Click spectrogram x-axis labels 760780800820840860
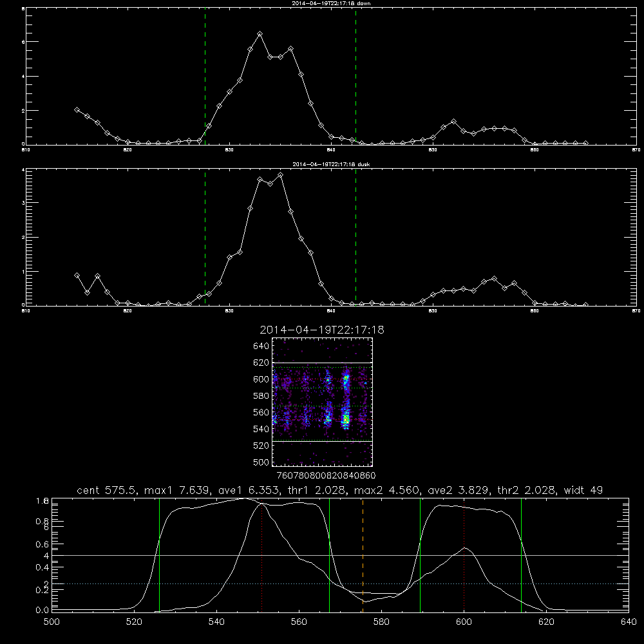Viewport: 644px width, 644px height. [x=326, y=475]
